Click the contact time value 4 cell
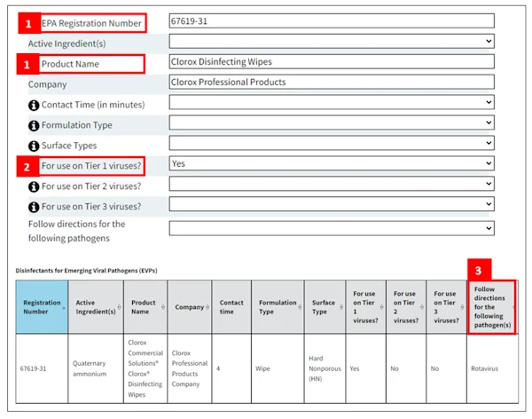Viewport: 532px width, 419px height. pos(231,368)
